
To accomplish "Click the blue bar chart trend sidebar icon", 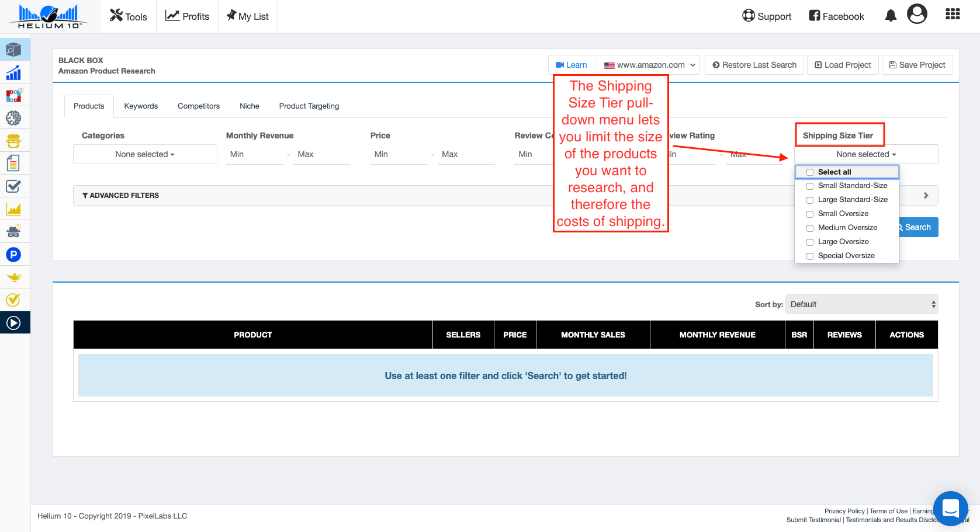I will coord(13,73).
